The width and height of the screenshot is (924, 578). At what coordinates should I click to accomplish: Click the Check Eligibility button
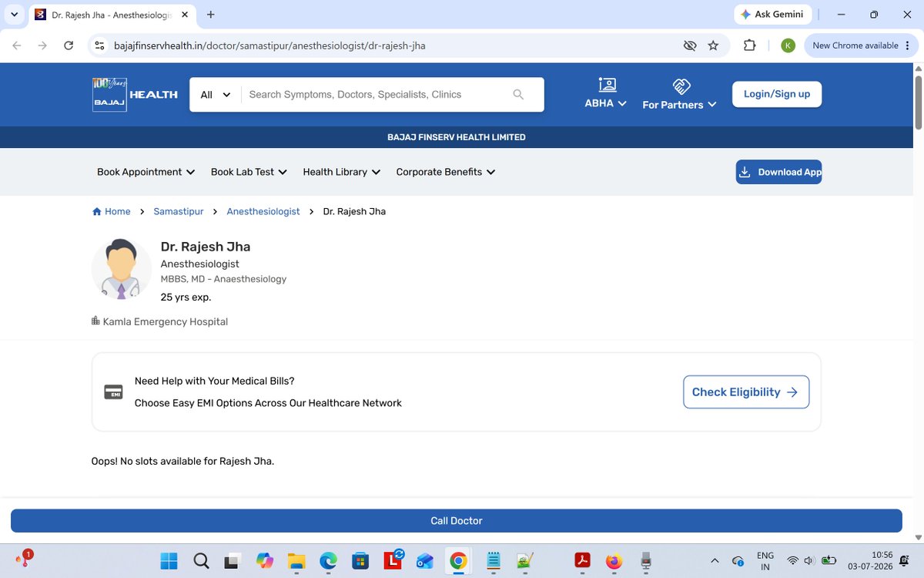745,392
